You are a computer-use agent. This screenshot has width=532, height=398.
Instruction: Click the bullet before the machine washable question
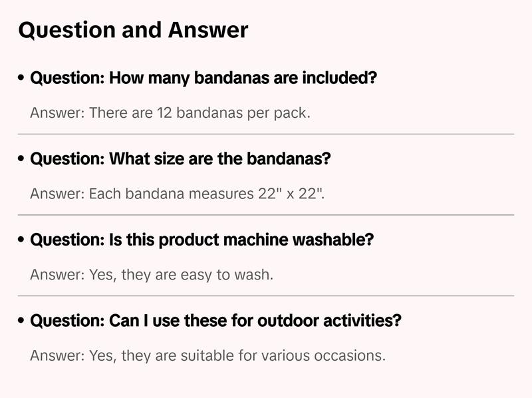coord(22,240)
